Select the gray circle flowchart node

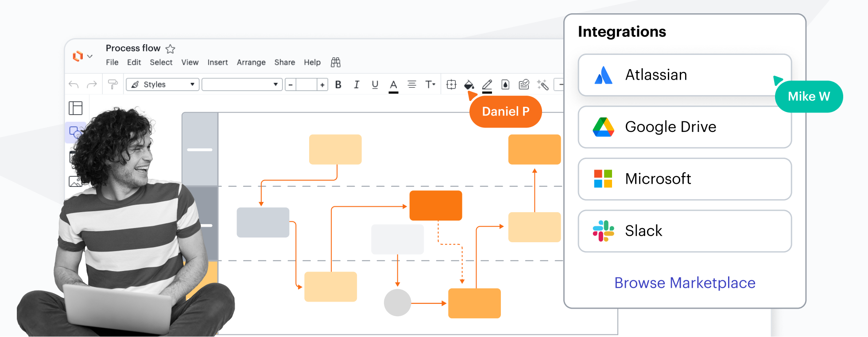(x=397, y=303)
